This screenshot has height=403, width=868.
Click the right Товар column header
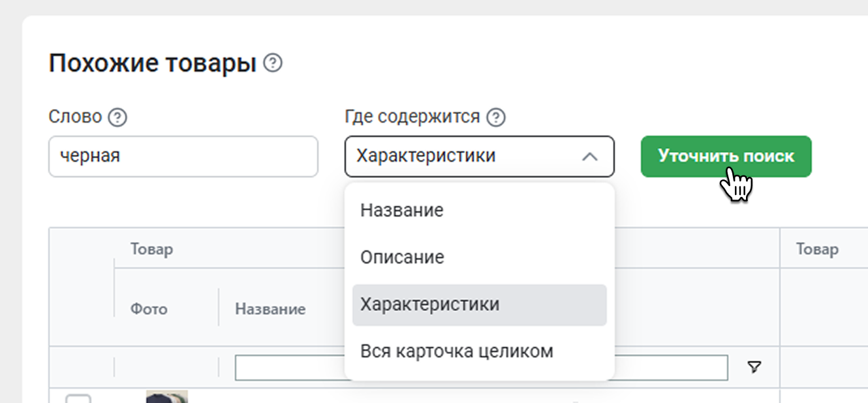pos(816,249)
